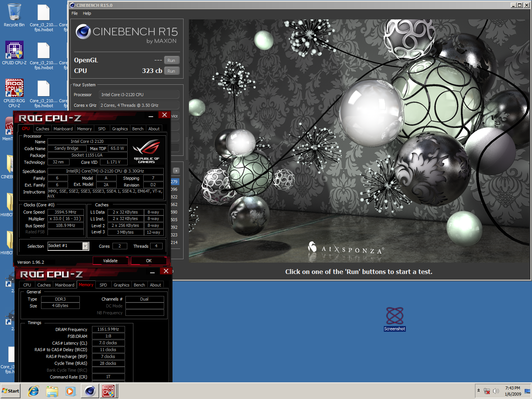Click the Core Speed value 3594.5 MHz
Image resolution: width=532 pixels, height=399 pixels.
click(x=66, y=212)
